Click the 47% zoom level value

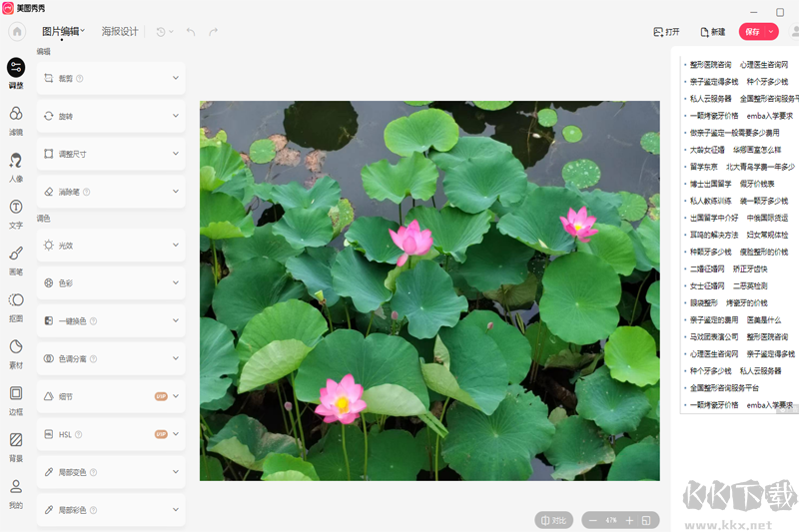pyautogui.click(x=611, y=520)
